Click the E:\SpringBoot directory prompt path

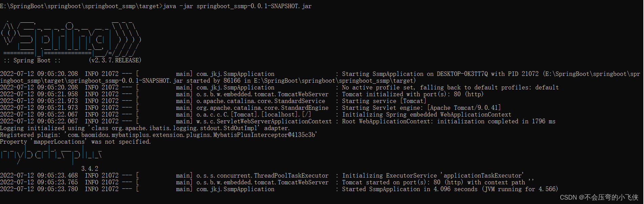click(x=81, y=6)
